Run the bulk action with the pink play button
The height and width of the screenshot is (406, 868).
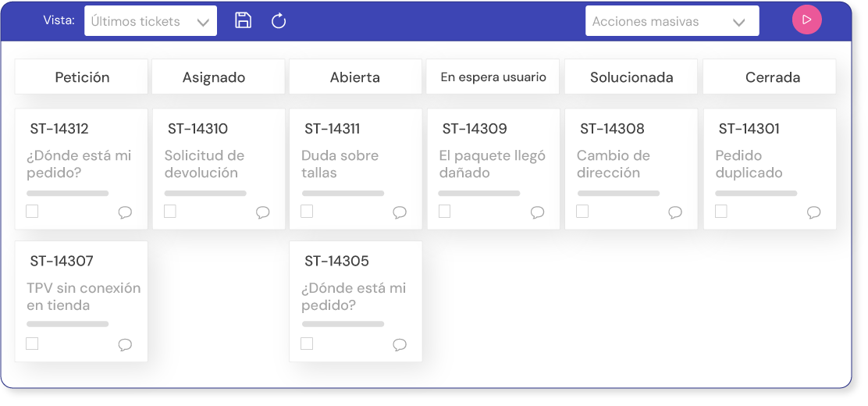coord(806,20)
